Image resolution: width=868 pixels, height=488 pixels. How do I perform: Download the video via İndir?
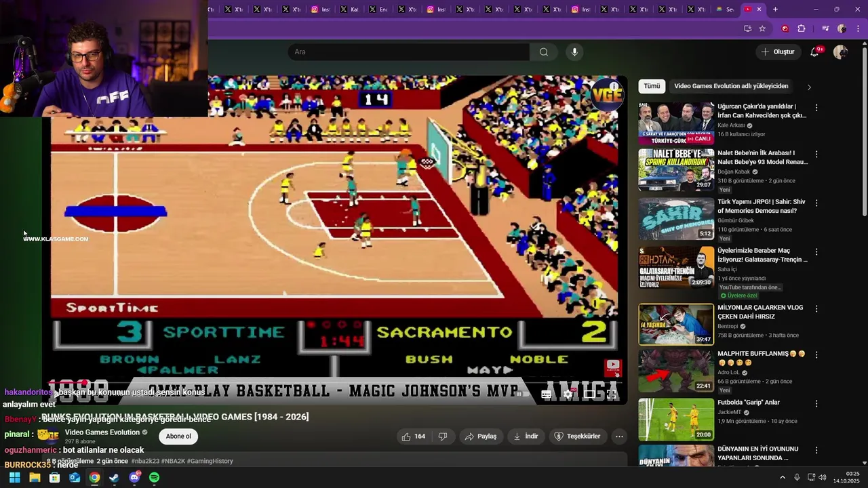525,436
